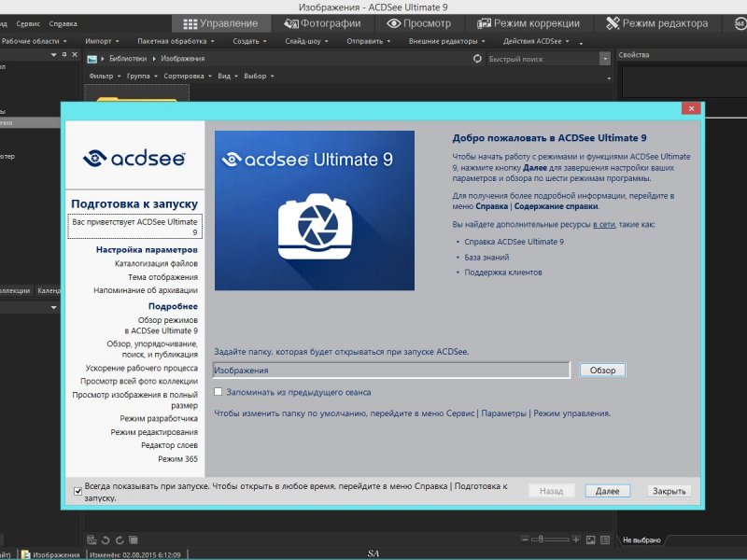Click the library icon in the path bar

coord(92,59)
